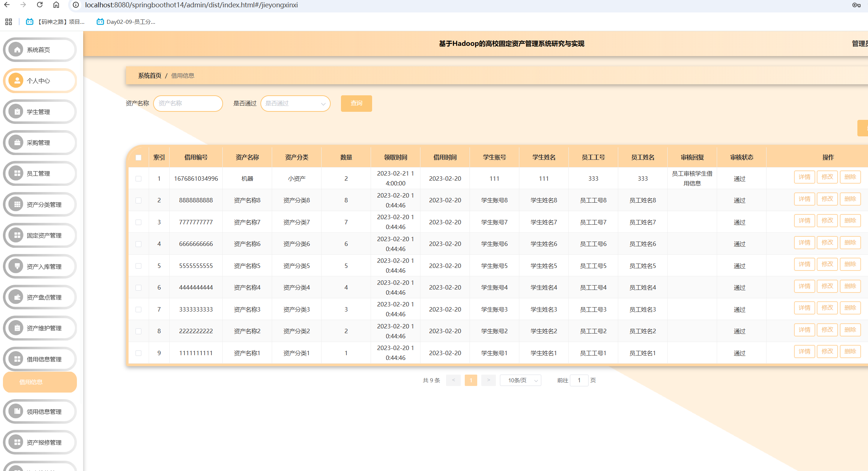Click the saved-password key icon
The width and height of the screenshot is (868, 471).
pyautogui.click(x=856, y=5)
